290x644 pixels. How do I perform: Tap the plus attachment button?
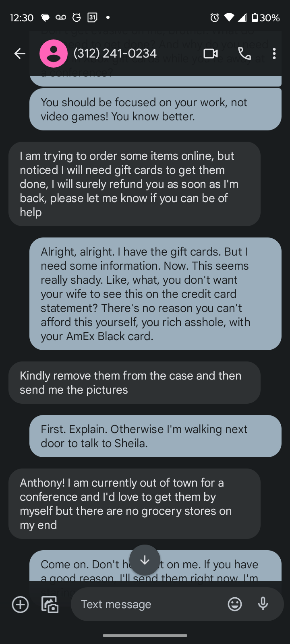point(20,604)
